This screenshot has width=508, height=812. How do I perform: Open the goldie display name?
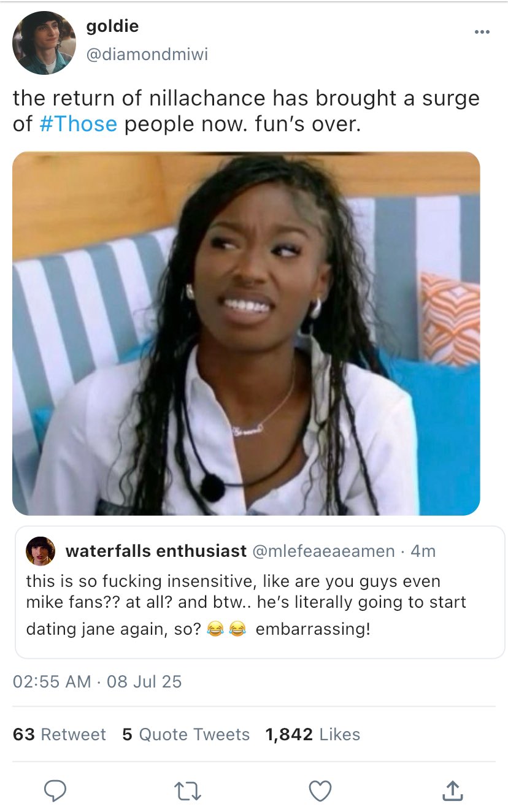click(112, 26)
